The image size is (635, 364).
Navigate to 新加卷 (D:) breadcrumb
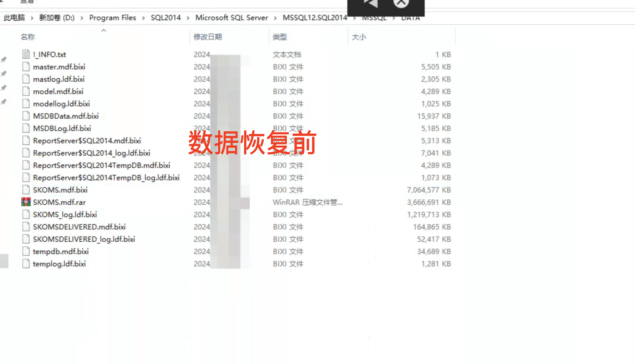[57, 18]
